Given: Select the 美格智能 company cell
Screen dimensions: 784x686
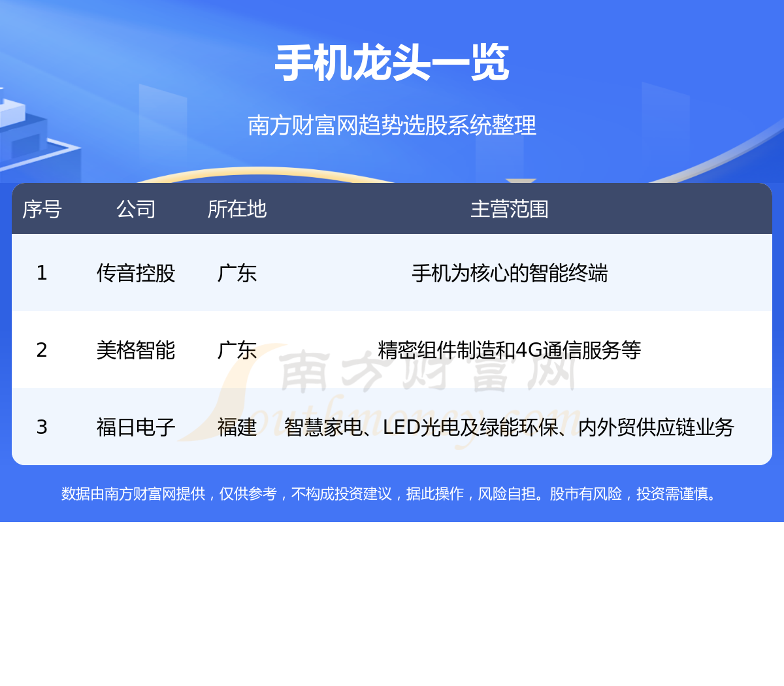Looking at the screenshot, I should tap(136, 350).
